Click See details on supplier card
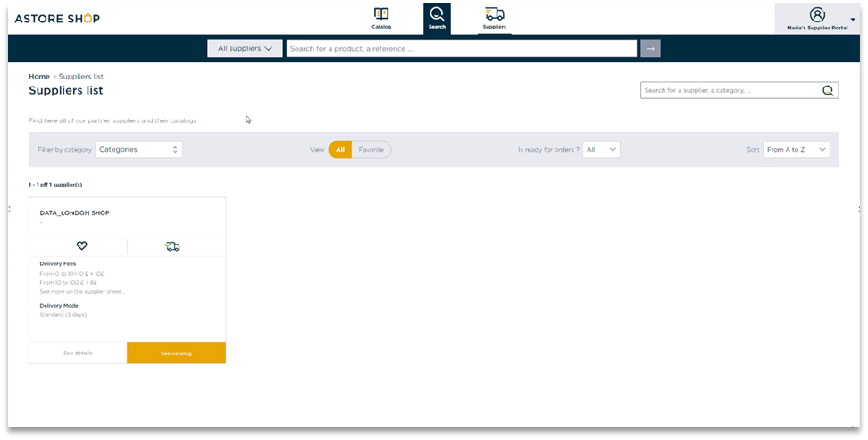Image resolution: width=868 pixels, height=440 pixels. (78, 353)
